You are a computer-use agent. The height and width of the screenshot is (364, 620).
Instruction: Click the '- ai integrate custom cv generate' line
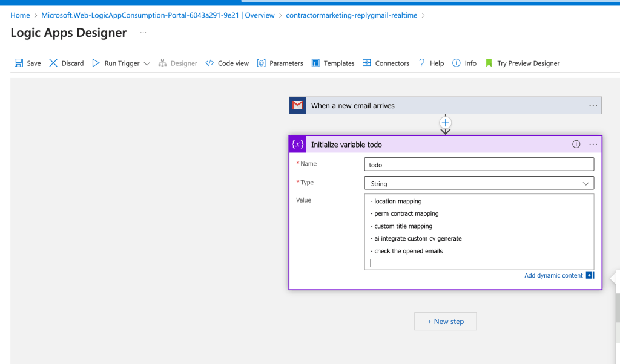pyautogui.click(x=416, y=238)
